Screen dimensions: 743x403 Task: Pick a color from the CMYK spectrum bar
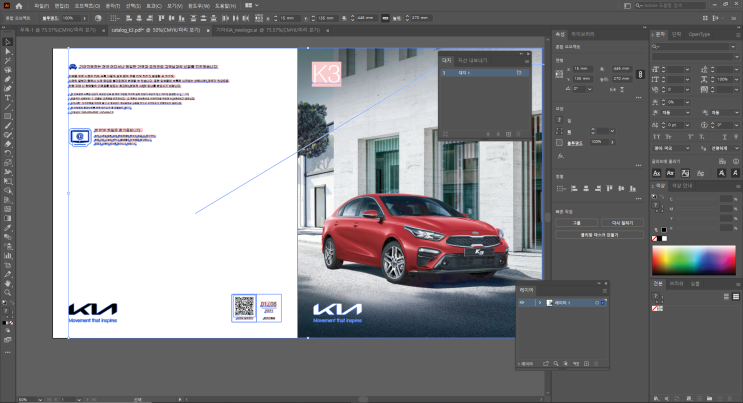[x=694, y=259]
